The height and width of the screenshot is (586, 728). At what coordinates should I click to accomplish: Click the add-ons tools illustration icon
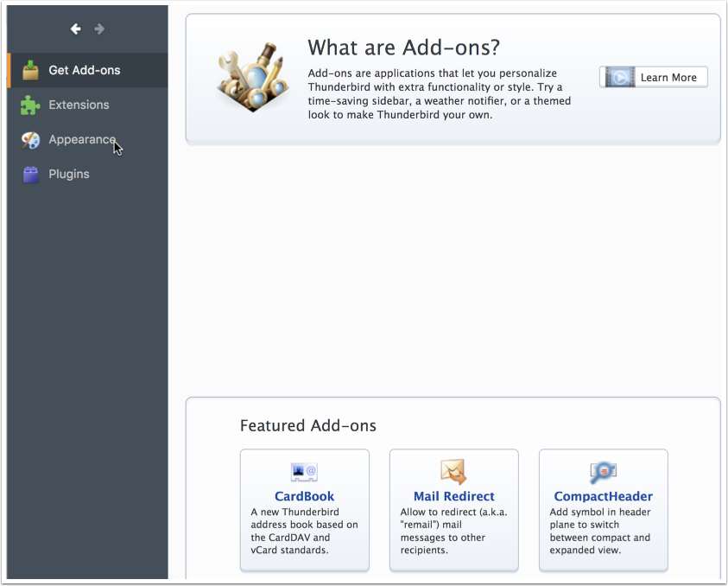(x=254, y=77)
